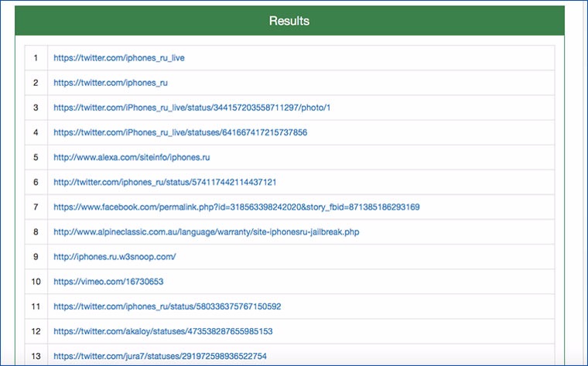
Task: Select row number 3 cell
Action: [x=36, y=108]
